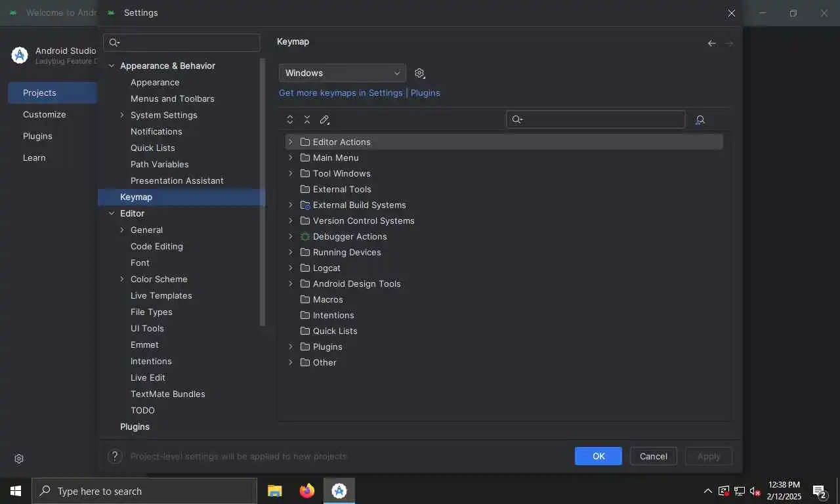Expand the Main Menu group
This screenshot has width=840, height=504.
coord(291,157)
